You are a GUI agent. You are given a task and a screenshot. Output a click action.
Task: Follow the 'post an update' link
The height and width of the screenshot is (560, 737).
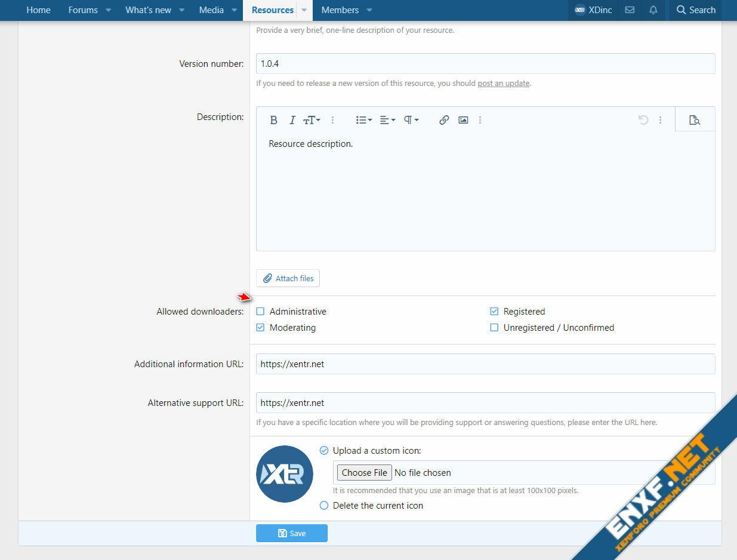(x=503, y=84)
